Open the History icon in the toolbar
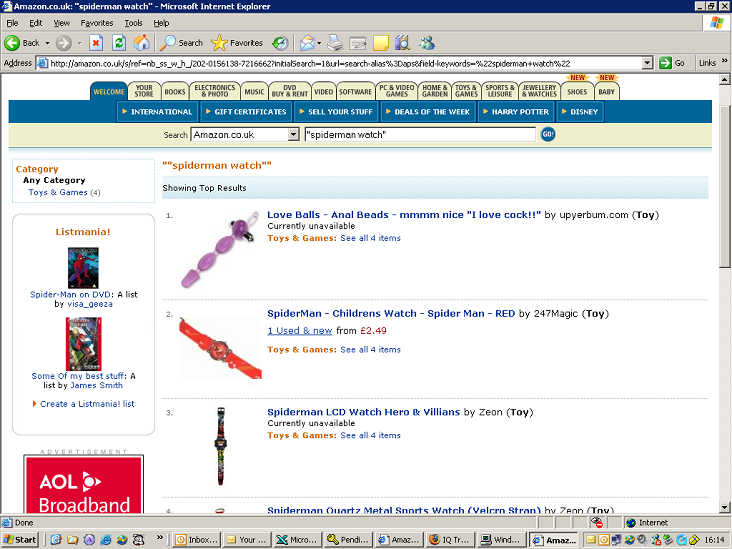The width and height of the screenshot is (732, 549). [280, 43]
